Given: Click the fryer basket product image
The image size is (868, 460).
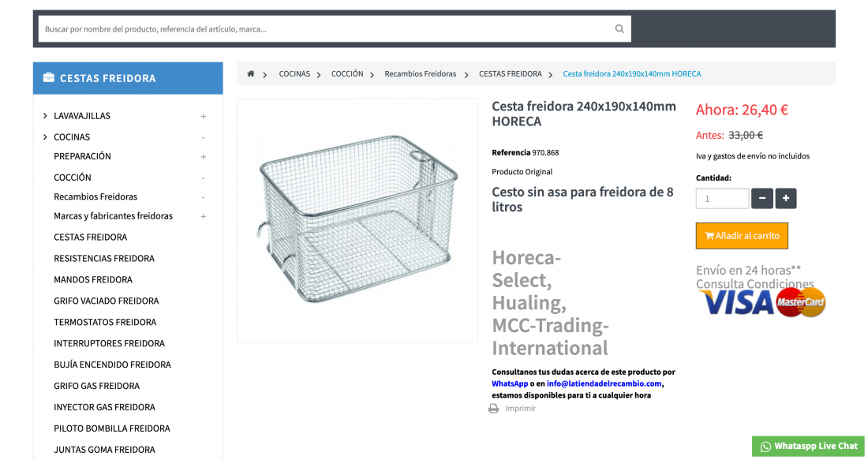Looking at the screenshot, I should click(357, 220).
